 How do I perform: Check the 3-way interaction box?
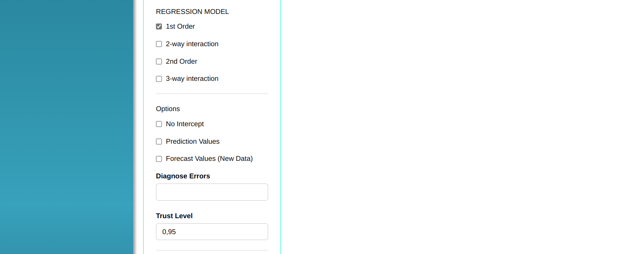click(159, 79)
